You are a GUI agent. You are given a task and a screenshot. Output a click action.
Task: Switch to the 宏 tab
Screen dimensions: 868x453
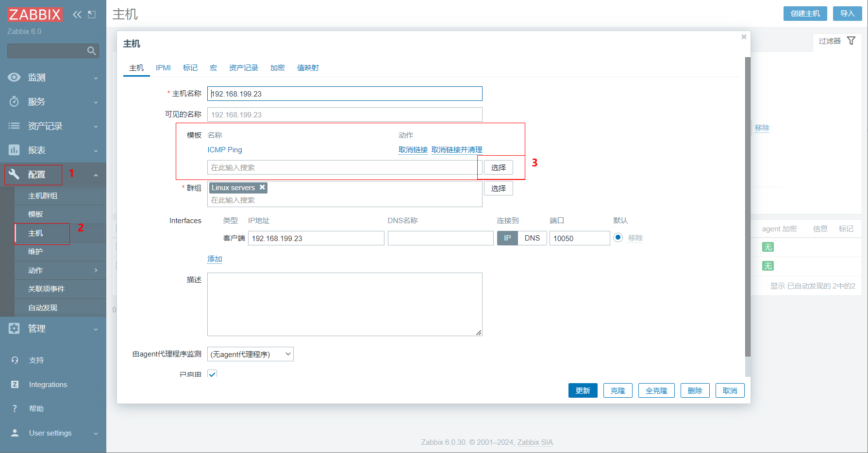point(214,68)
